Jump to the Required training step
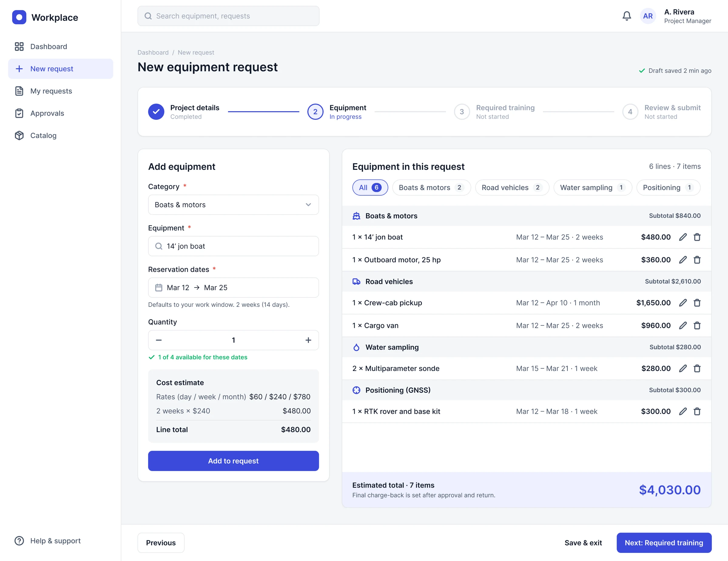This screenshot has height=561, width=728. (x=494, y=112)
